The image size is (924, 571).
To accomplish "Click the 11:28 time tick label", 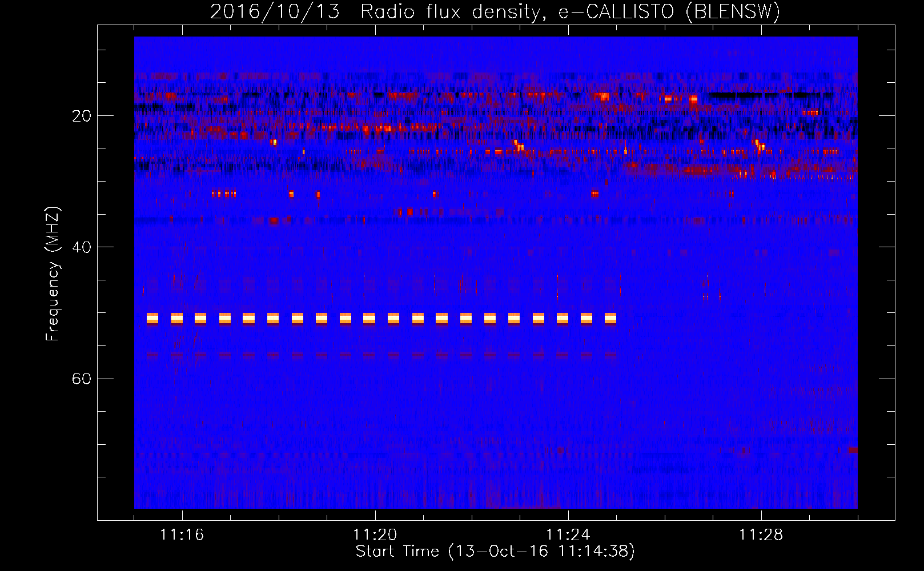I will pyautogui.click(x=761, y=534).
